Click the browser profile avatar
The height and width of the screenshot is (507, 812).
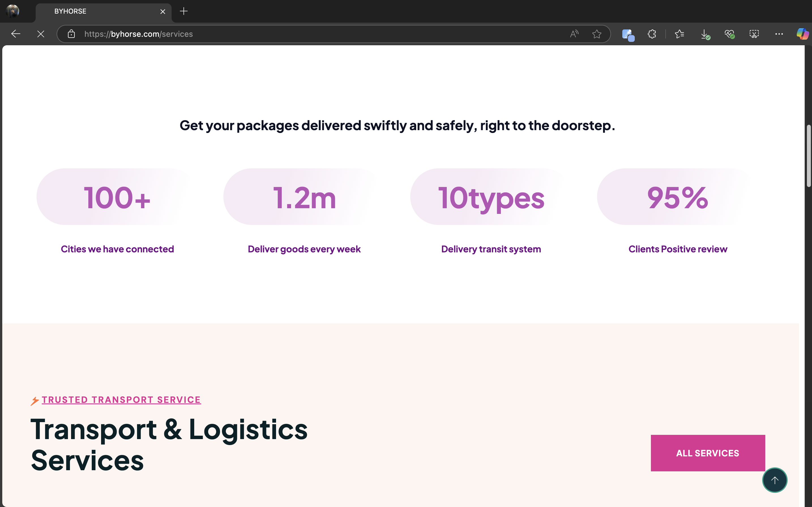[13, 11]
